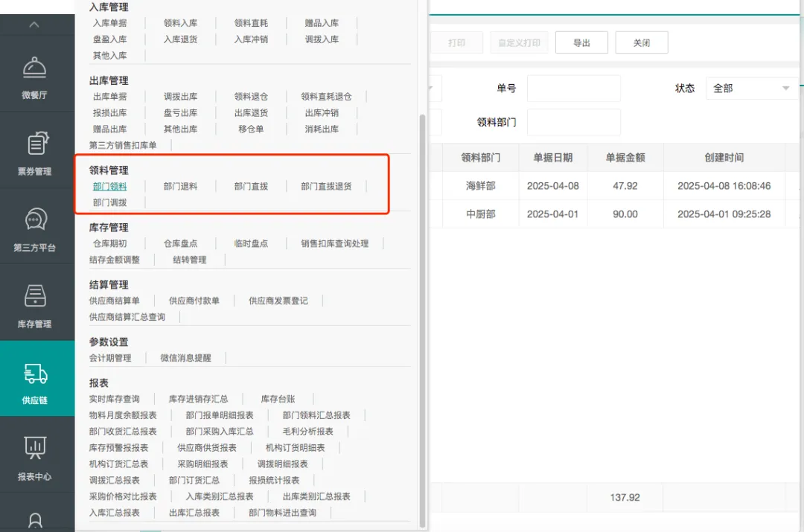Viewport: 804px width, 532px height.
Task: Click the 导出 button
Action: pyautogui.click(x=581, y=43)
